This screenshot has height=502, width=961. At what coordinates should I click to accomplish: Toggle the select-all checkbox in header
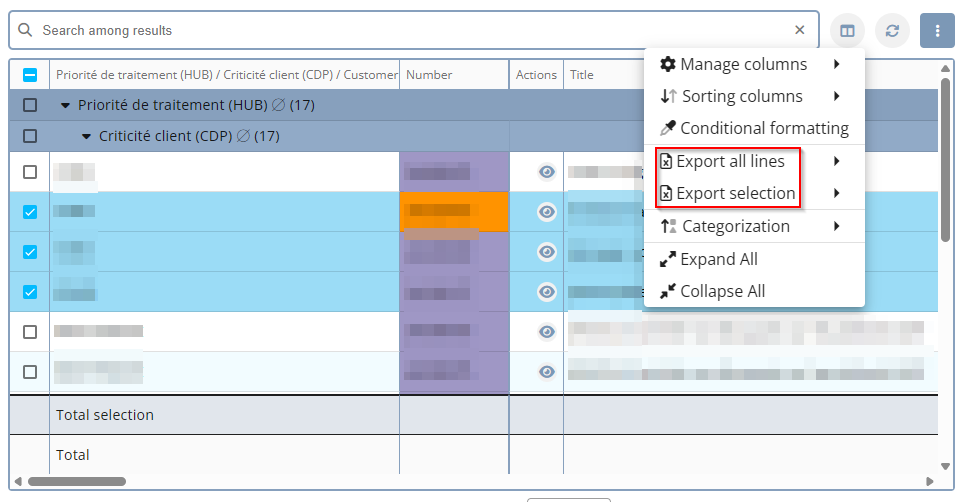click(30, 75)
